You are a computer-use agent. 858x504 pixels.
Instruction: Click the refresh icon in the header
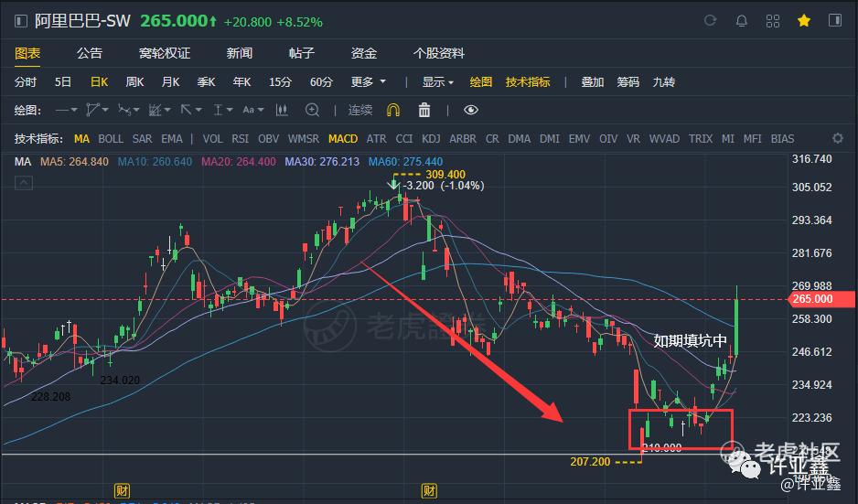coord(710,21)
